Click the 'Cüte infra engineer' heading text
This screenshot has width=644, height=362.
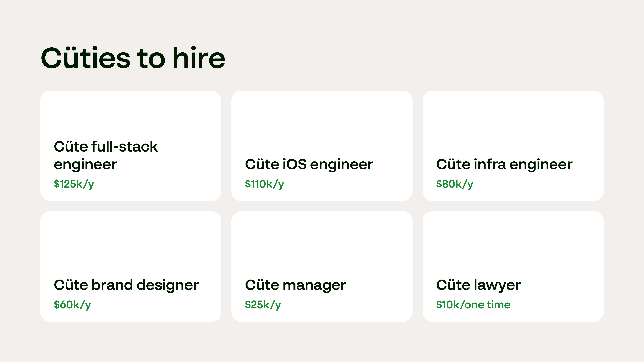point(504,164)
